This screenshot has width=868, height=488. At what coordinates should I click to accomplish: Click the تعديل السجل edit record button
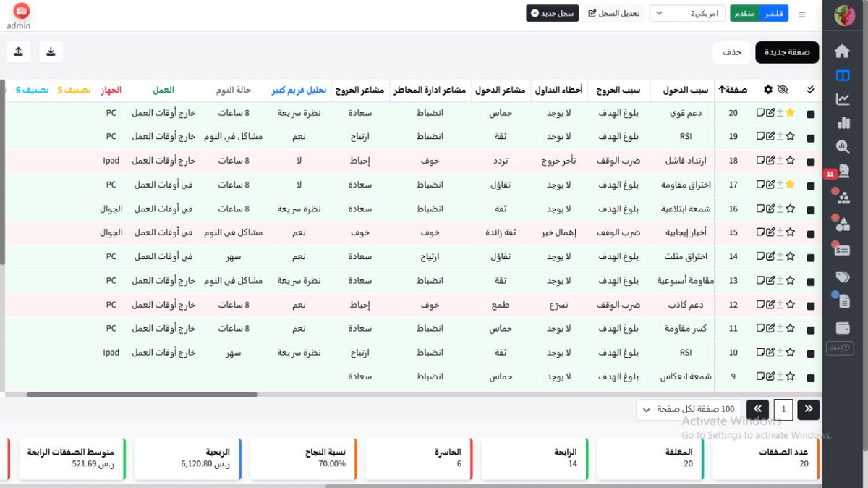(613, 14)
